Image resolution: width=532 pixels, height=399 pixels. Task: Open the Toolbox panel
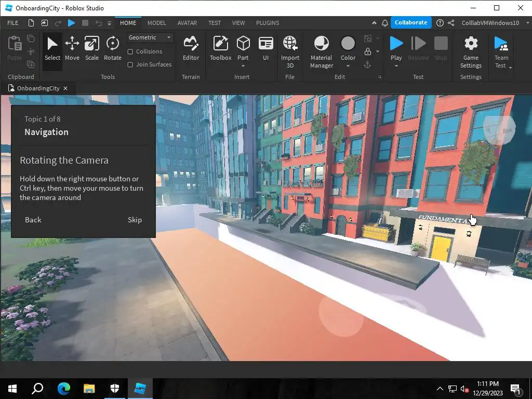(220, 49)
